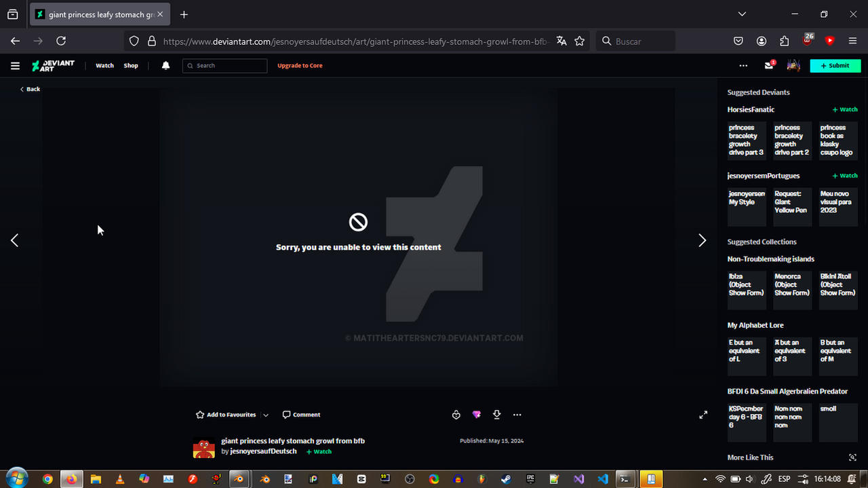Image resolution: width=868 pixels, height=488 pixels.
Task: Open the deviation more-options dots
Action: click(517, 415)
